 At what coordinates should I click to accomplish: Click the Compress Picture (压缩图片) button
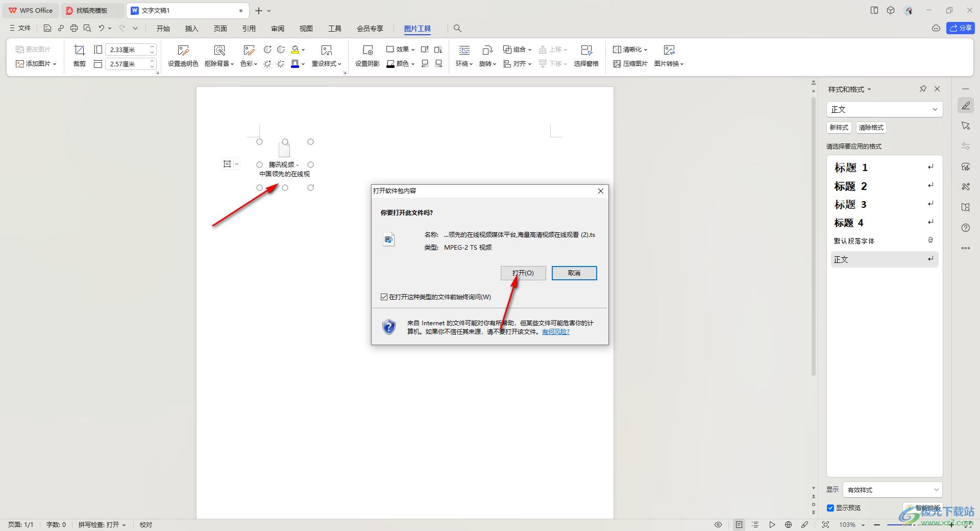pos(630,64)
